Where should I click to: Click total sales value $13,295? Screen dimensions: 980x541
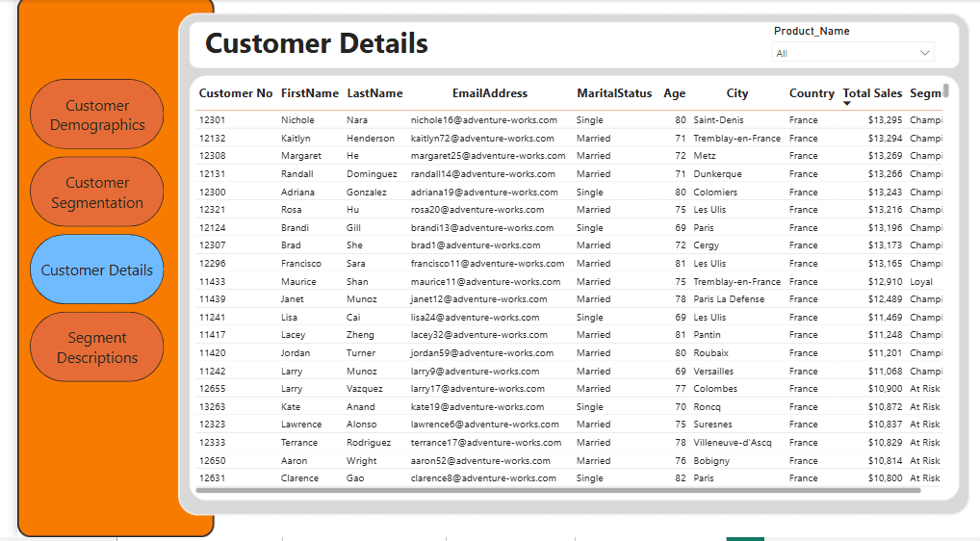(x=885, y=120)
